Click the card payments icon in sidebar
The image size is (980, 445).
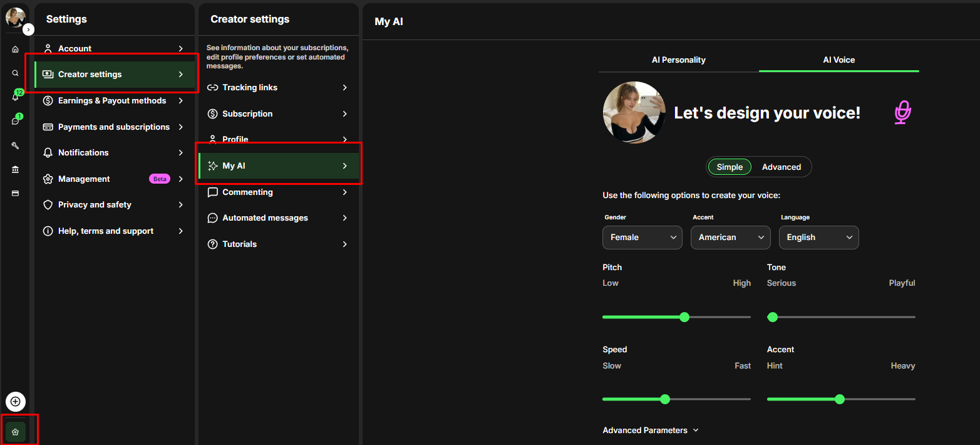(x=15, y=192)
